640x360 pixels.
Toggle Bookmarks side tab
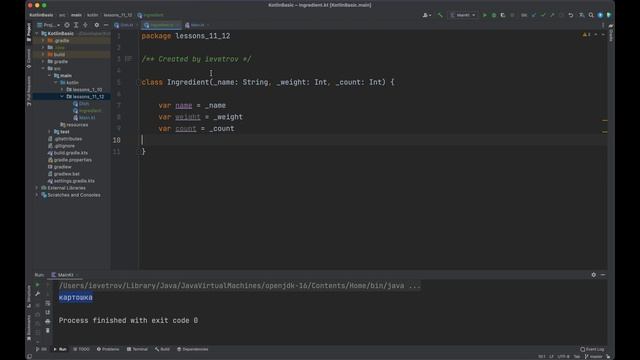click(29, 327)
